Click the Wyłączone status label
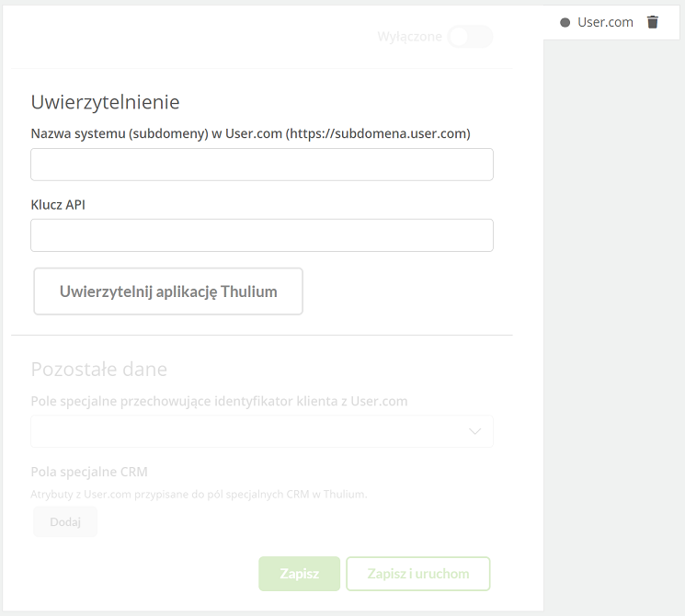 click(x=410, y=37)
